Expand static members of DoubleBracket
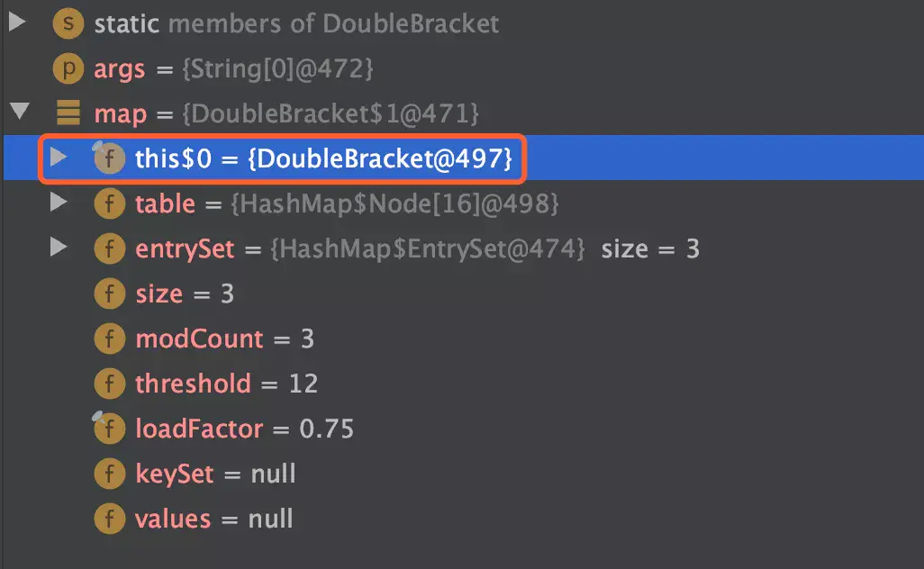 [x=18, y=23]
